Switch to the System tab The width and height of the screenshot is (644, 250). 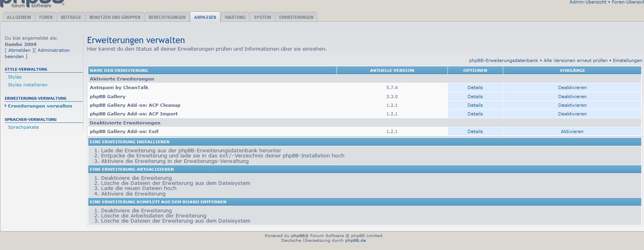(x=262, y=17)
